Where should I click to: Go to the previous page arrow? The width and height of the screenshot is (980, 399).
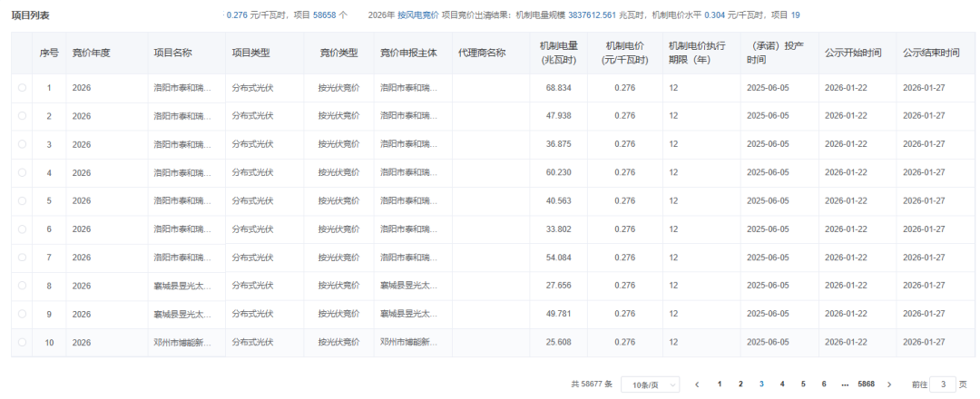click(x=697, y=384)
